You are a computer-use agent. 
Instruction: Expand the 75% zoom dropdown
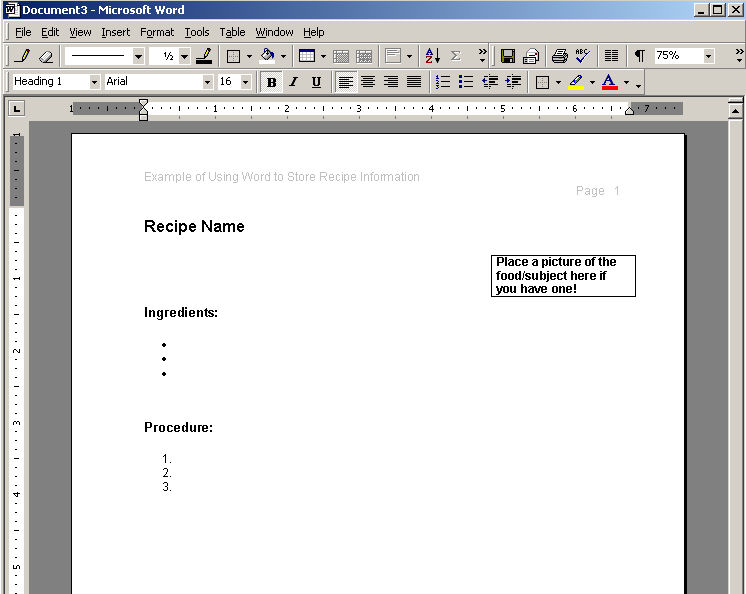tap(709, 56)
